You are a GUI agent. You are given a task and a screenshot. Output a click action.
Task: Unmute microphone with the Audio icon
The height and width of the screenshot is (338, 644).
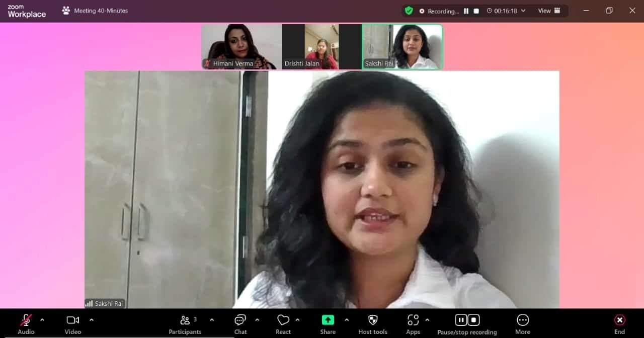coord(26,320)
